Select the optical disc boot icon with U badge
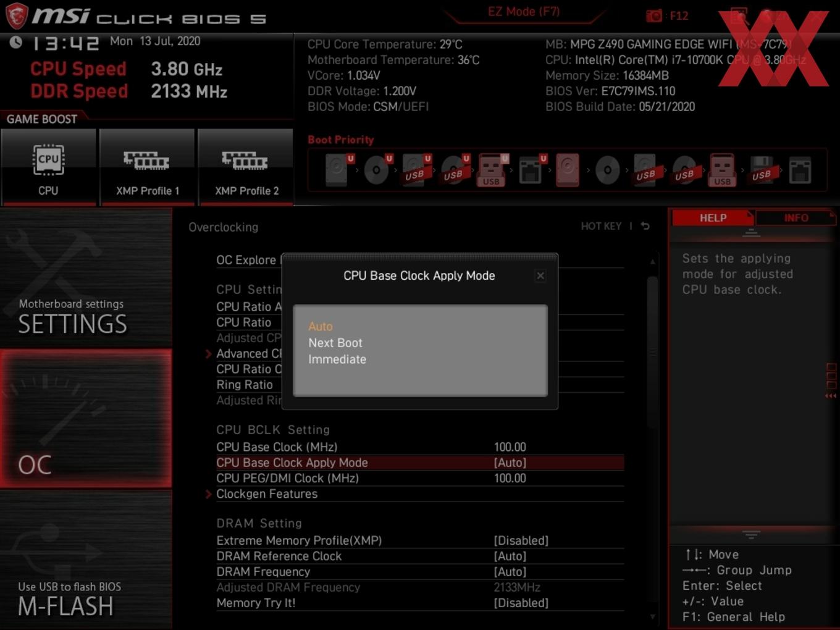The height and width of the screenshot is (630, 840). click(x=377, y=170)
